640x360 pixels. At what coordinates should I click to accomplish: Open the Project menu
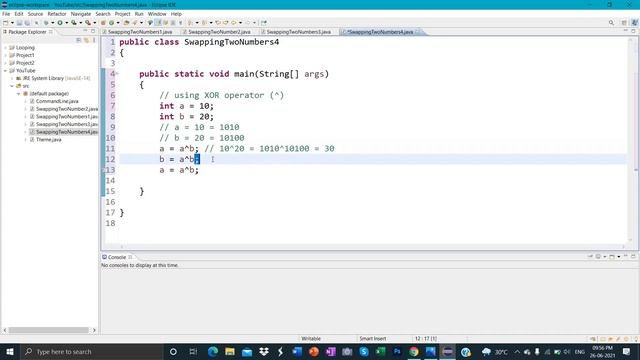pos(122,14)
